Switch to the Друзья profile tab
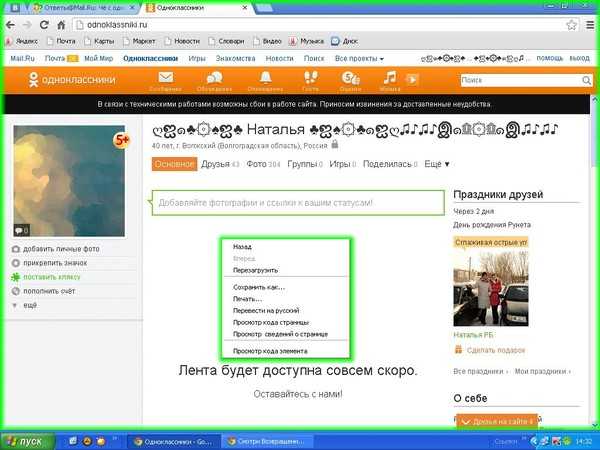The image size is (600, 450). point(220,164)
